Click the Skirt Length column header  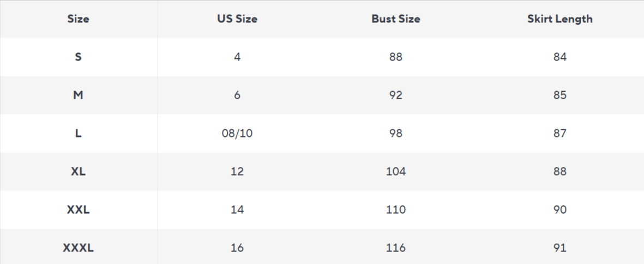pyautogui.click(x=559, y=19)
